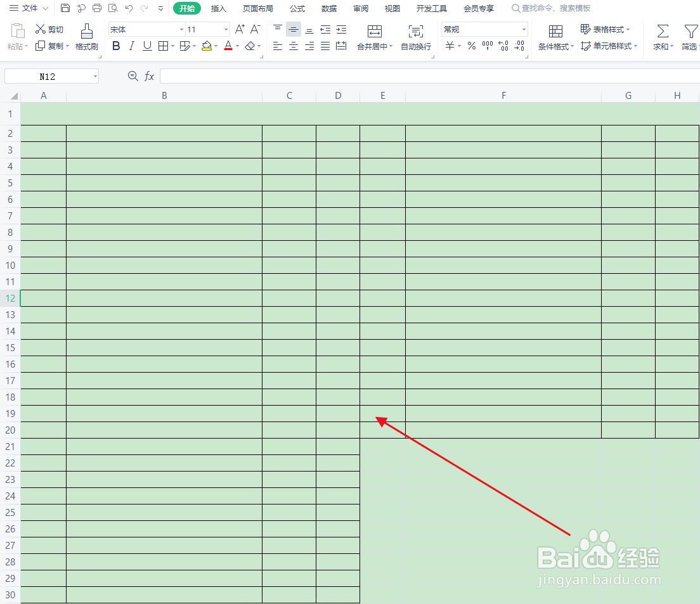The height and width of the screenshot is (604, 700).
Task: Align text left
Action: pyautogui.click(x=277, y=46)
